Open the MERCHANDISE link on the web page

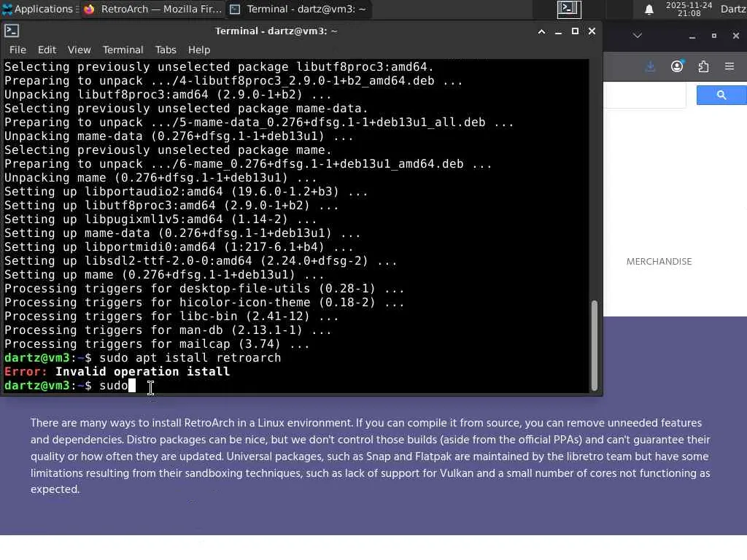659,262
